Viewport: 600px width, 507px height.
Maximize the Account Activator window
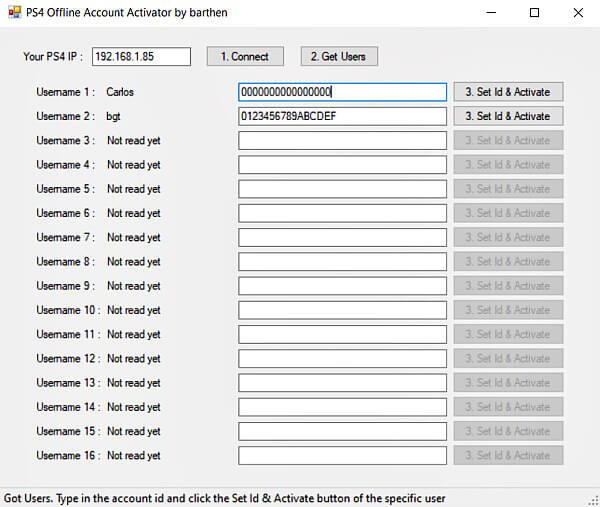[x=535, y=13]
